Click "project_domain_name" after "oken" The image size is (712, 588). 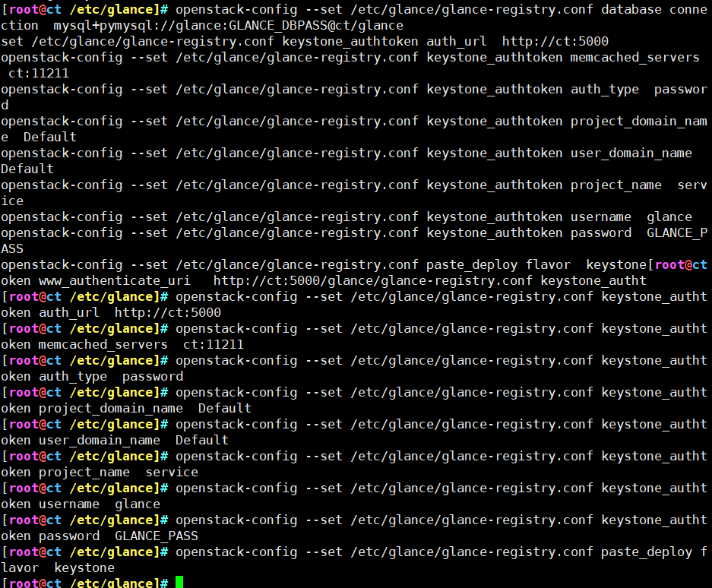point(111,408)
